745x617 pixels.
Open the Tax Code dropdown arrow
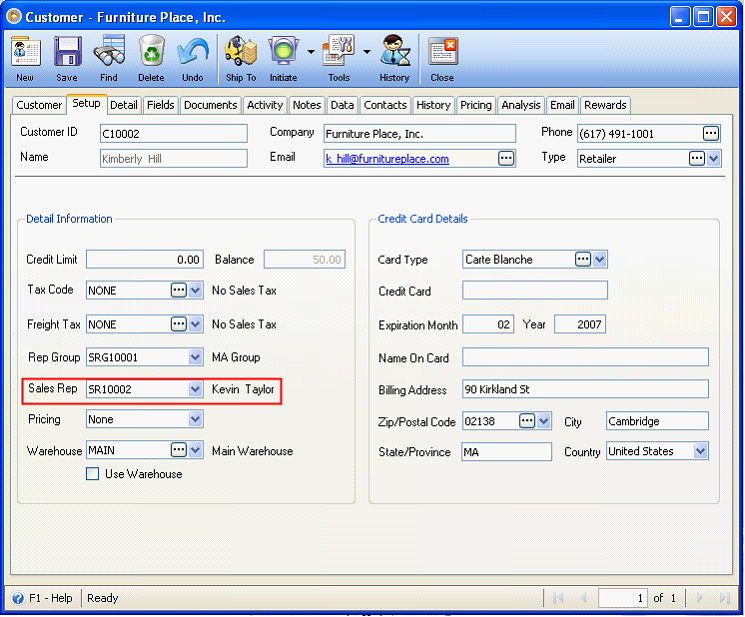196,290
